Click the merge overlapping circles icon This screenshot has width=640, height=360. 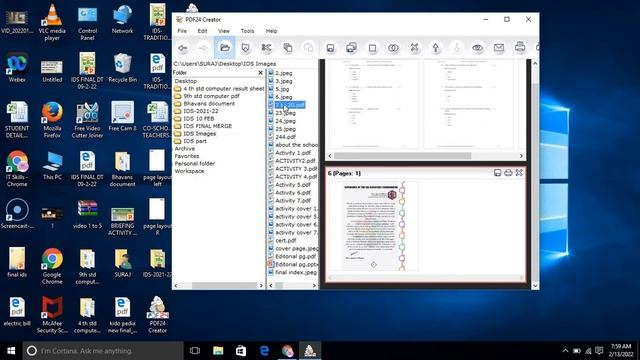point(393,48)
